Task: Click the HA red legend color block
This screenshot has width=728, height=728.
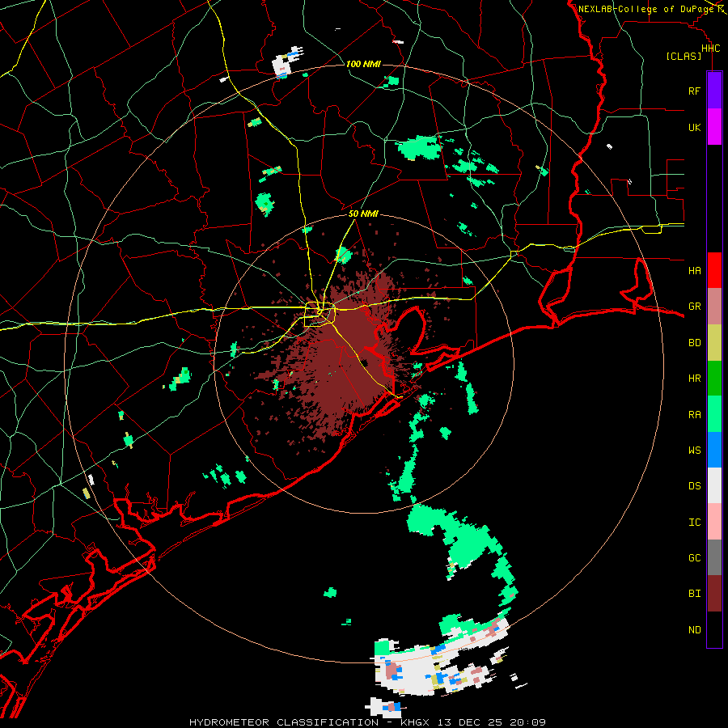Action: [x=714, y=270]
